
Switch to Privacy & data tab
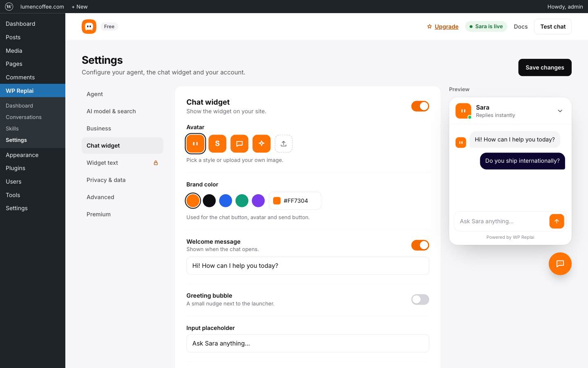(x=122, y=180)
